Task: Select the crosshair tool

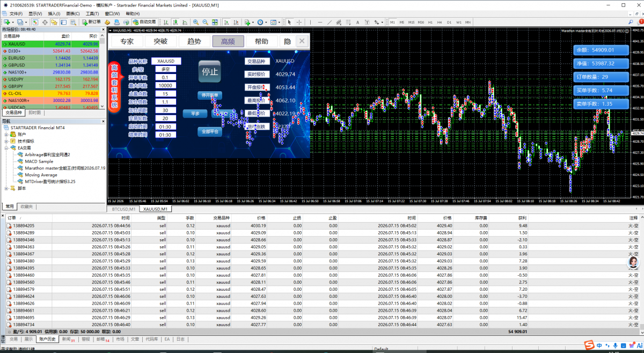Action: 299,22
